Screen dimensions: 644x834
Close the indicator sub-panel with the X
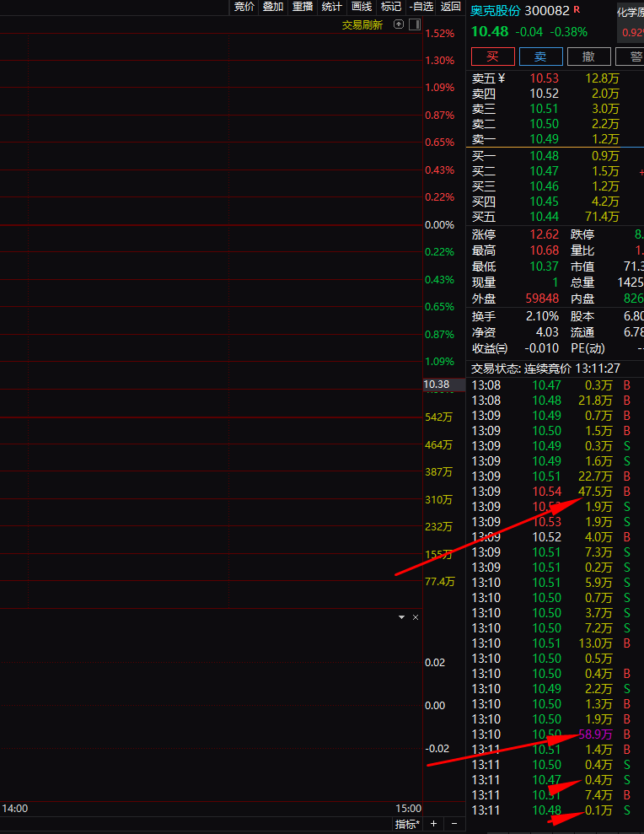(416, 617)
